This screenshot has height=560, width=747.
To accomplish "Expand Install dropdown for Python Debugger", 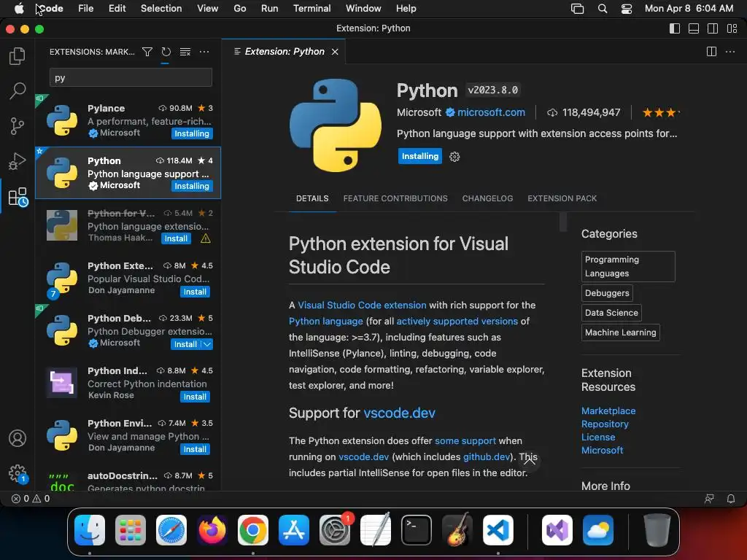I will pos(207,344).
